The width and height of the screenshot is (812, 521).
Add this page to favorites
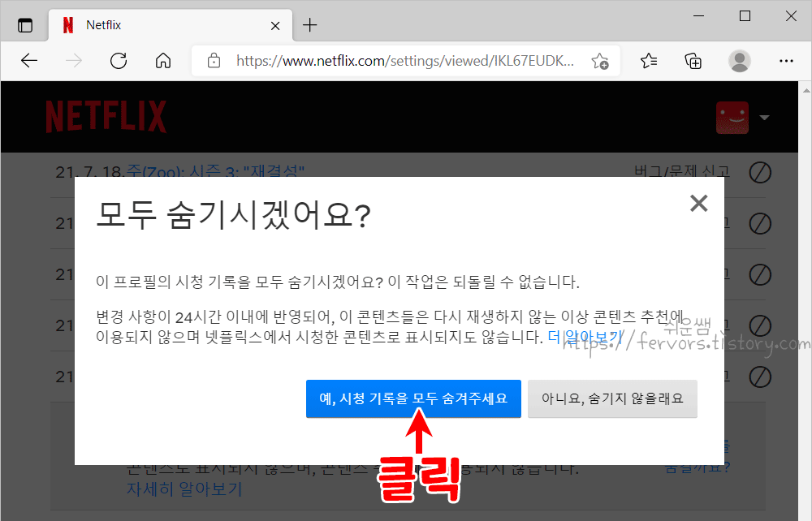[600, 61]
